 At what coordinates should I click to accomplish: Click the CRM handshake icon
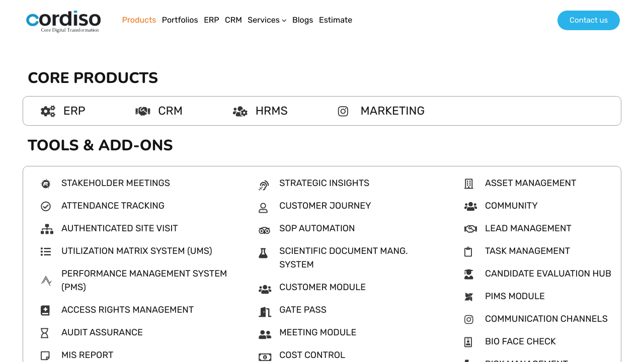pyautogui.click(x=143, y=111)
